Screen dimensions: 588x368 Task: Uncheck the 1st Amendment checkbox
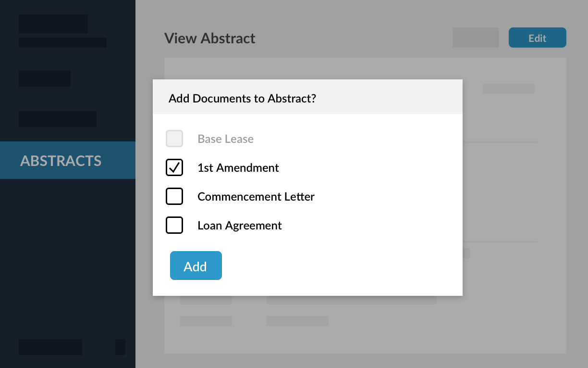coord(174,167)
